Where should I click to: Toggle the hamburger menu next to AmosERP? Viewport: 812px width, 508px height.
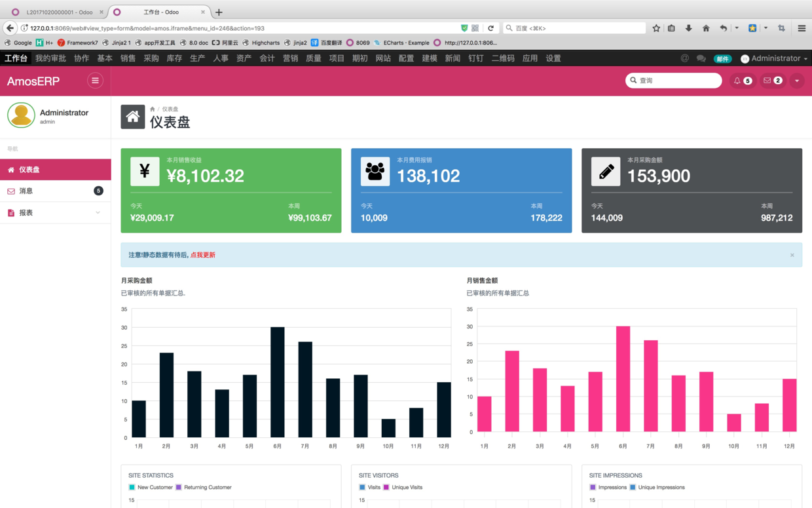(x=95, y=80)
